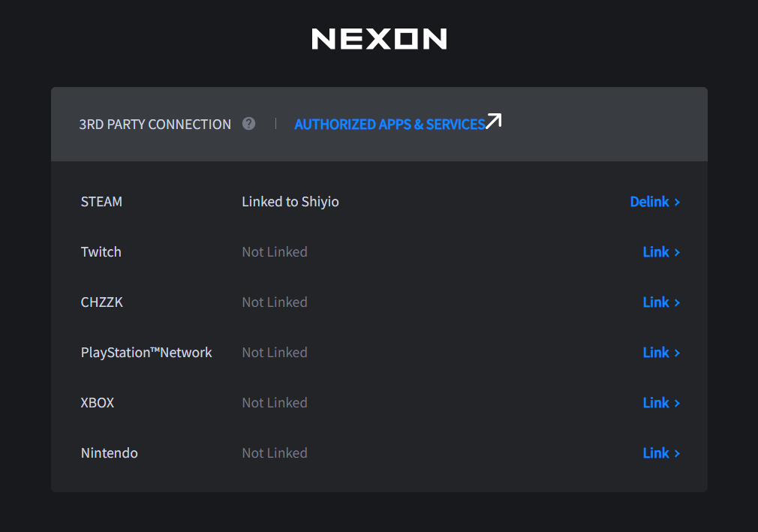The height and width of the screenshot is (532, 758).
Task: Select the CHZZK service label
Action: point(102,302)
